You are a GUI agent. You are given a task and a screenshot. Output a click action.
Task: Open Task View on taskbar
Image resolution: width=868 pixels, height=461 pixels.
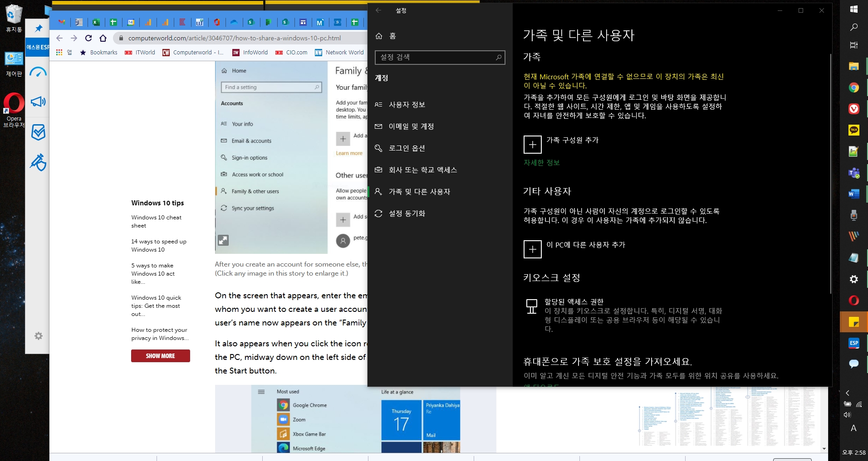(x=853, y=45)
